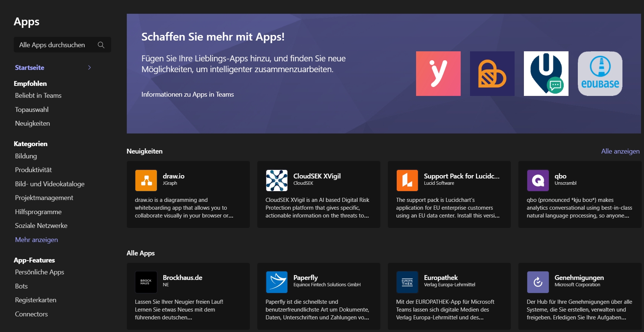Viewport: 644px width, 332px height.
Task: Open the Bots feature filter
Action: (x=21, y=286)
